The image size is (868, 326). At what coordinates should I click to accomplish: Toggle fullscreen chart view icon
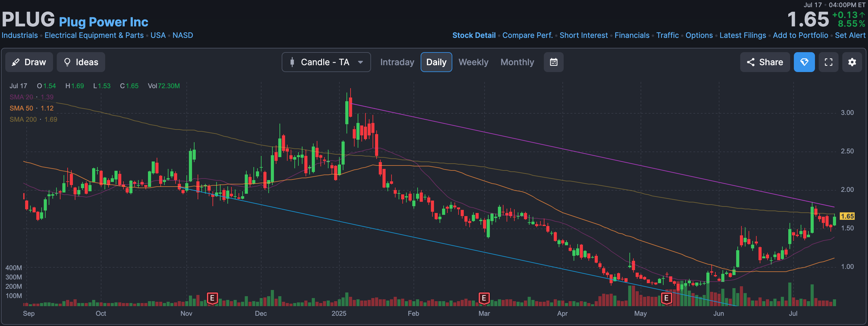tap(829, 62)
